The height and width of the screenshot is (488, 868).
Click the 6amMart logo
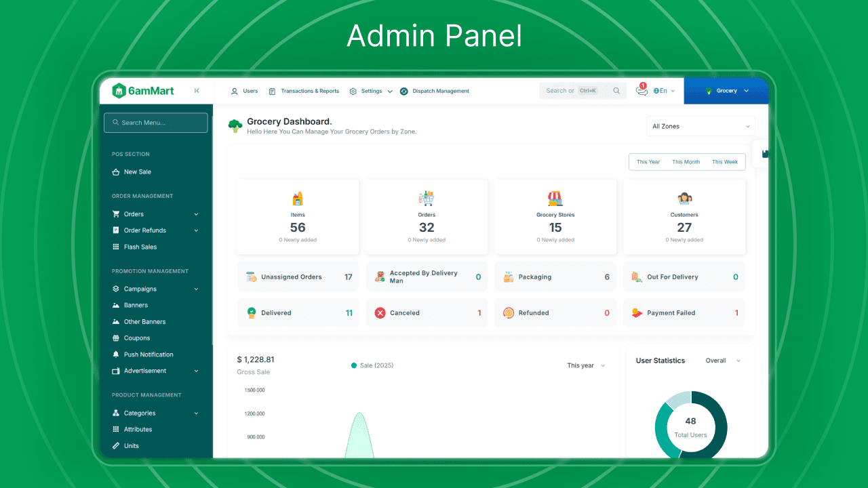[143, 91]
